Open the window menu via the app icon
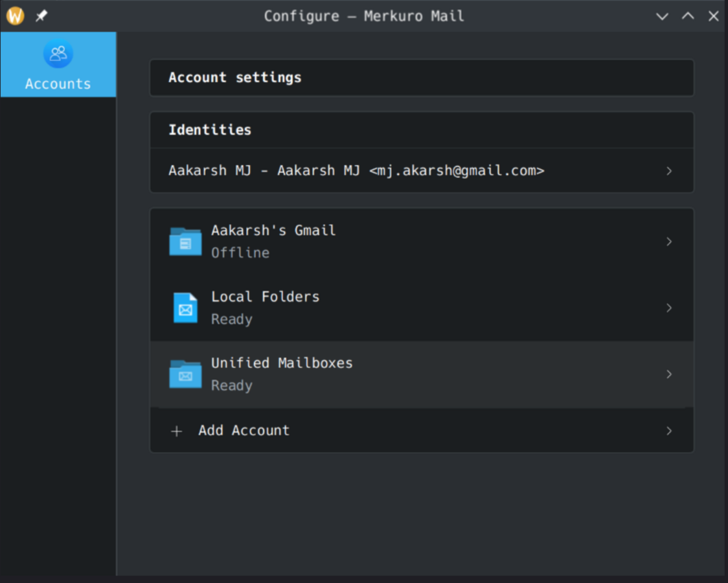Screen dimensions: 728x583 (x=15, y=16)
